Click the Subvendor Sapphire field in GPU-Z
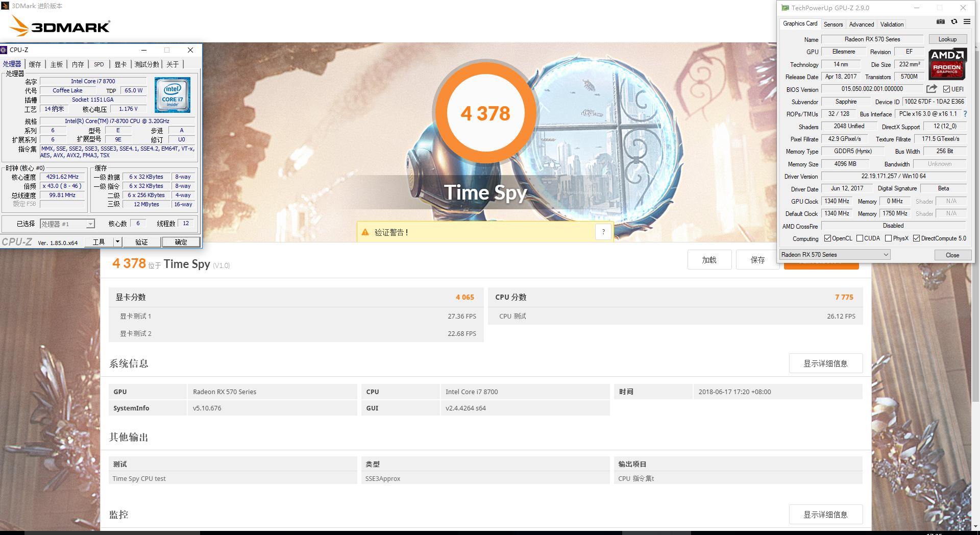 coord(846,102)
